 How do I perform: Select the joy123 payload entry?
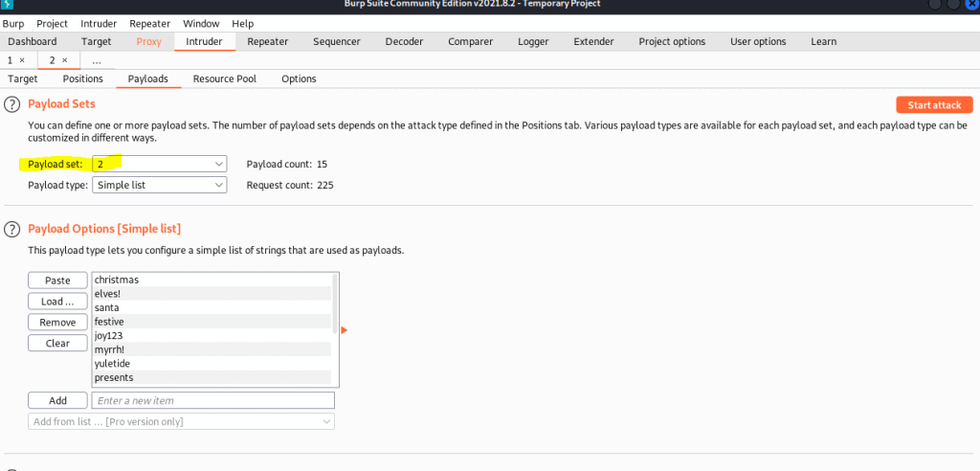212,336
